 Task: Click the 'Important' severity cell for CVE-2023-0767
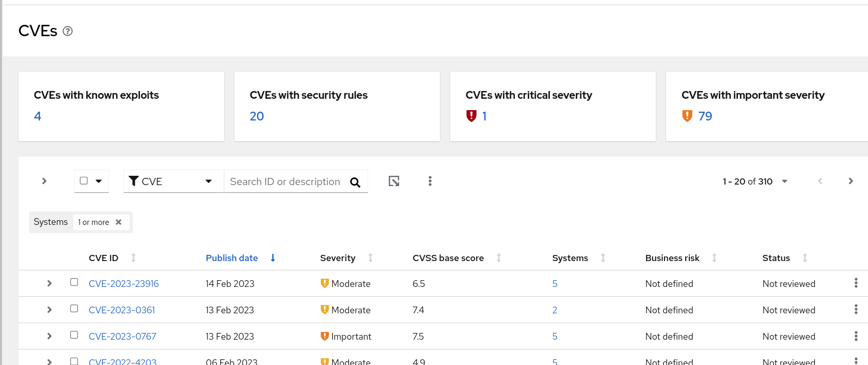345,337
